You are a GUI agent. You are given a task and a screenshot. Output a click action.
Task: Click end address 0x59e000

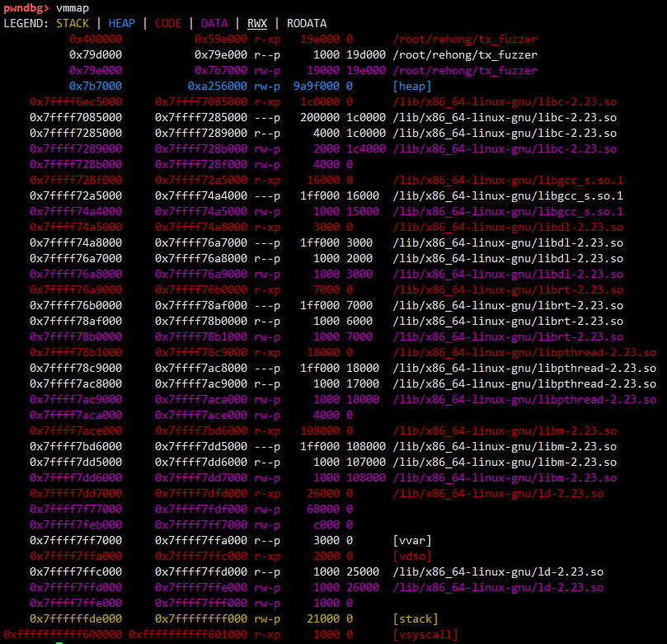point(221,39)
